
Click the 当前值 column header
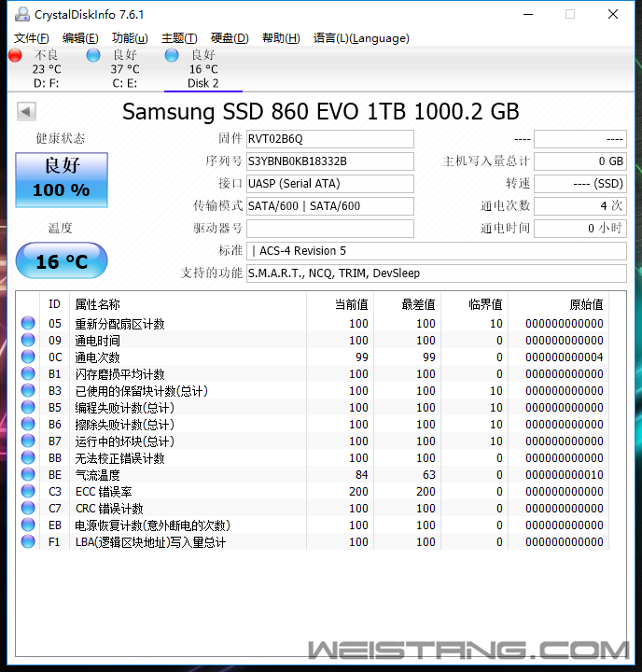(341, 304)
